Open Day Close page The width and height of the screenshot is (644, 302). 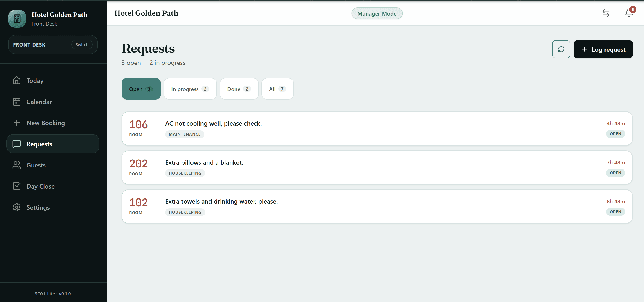[x=53, y=186]
